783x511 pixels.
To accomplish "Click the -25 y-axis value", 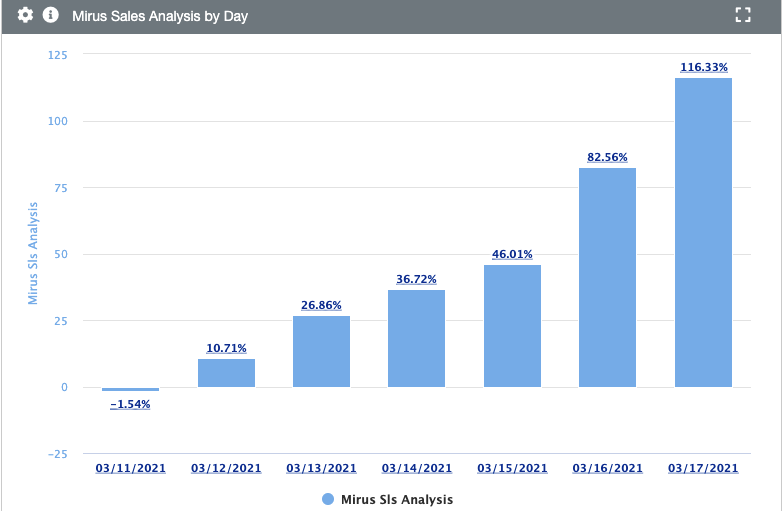I will [57, 454].
